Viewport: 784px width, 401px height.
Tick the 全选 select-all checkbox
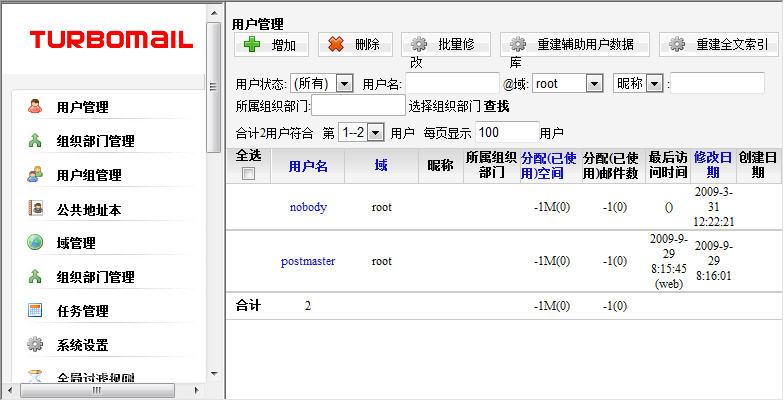(248, 174)
